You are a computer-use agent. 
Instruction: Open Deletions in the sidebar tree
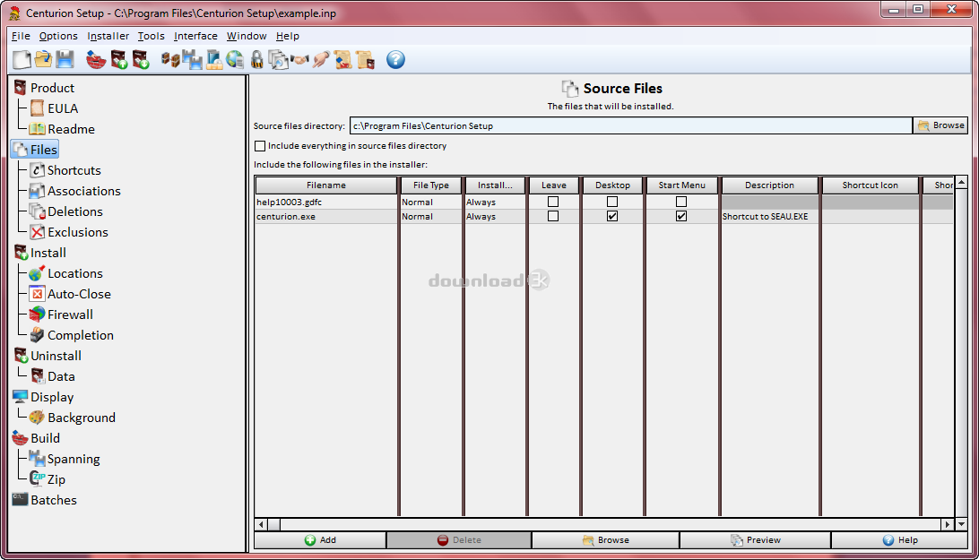click(65, 211)
